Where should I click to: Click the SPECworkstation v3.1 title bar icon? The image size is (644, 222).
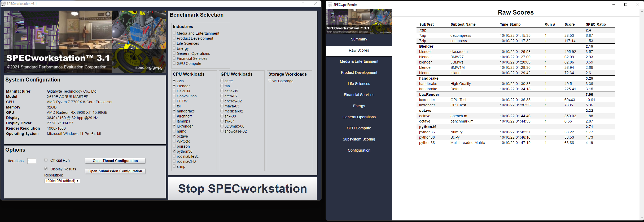point(3,4)
